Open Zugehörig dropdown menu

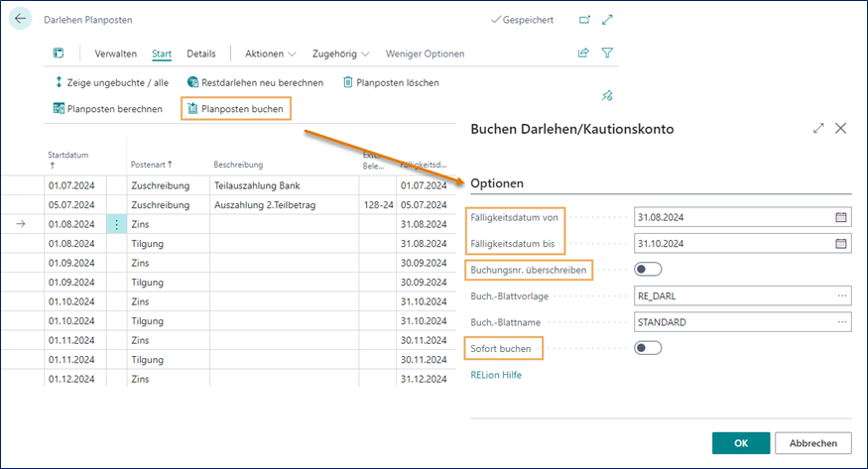tap(340, 54)
